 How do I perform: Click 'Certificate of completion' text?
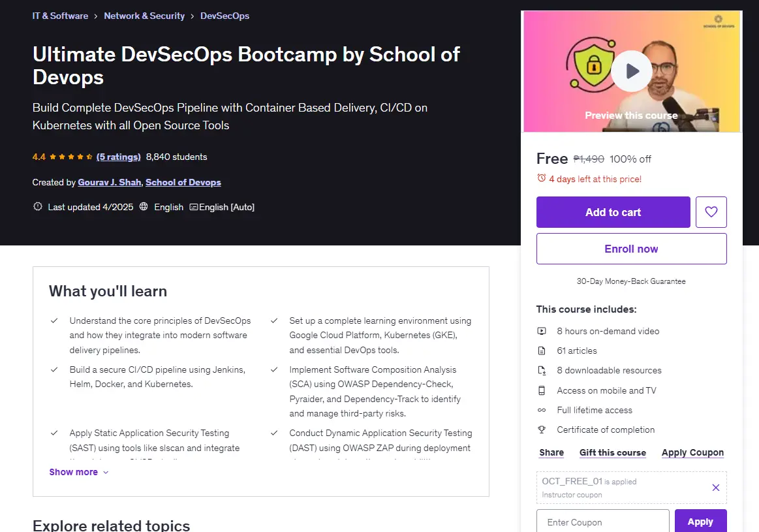pyautogui.click(x=606, y=430)
